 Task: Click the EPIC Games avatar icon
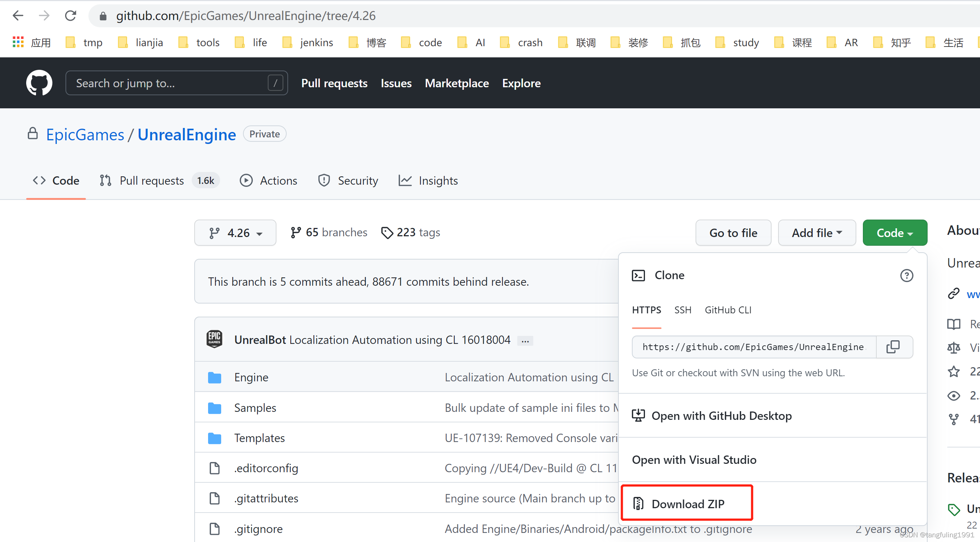[214, 339]
